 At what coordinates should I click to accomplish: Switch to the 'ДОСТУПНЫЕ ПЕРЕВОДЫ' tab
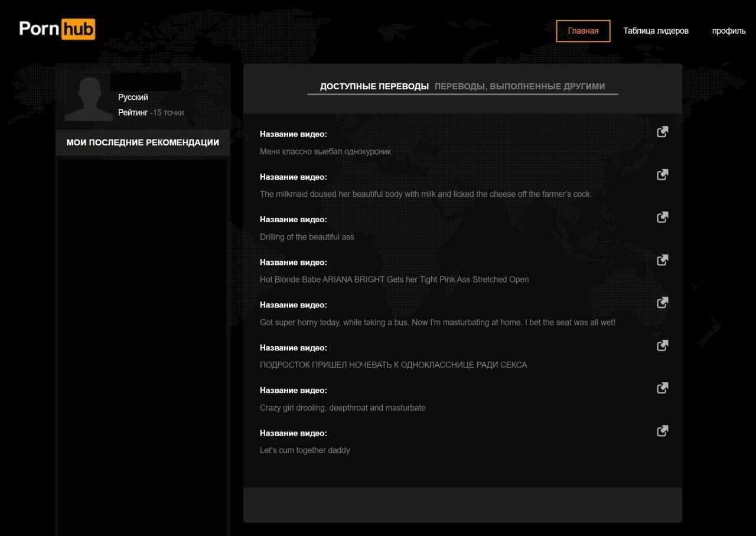374,86
